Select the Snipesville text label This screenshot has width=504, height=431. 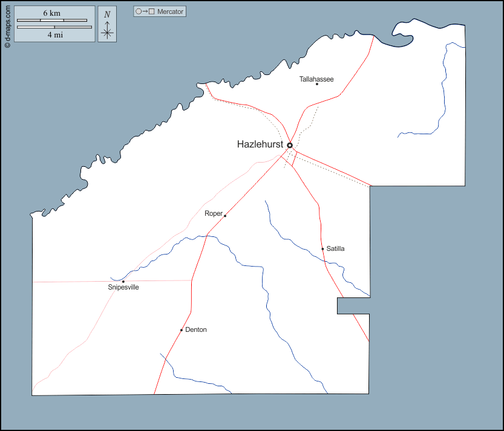(x=123, y=288)
